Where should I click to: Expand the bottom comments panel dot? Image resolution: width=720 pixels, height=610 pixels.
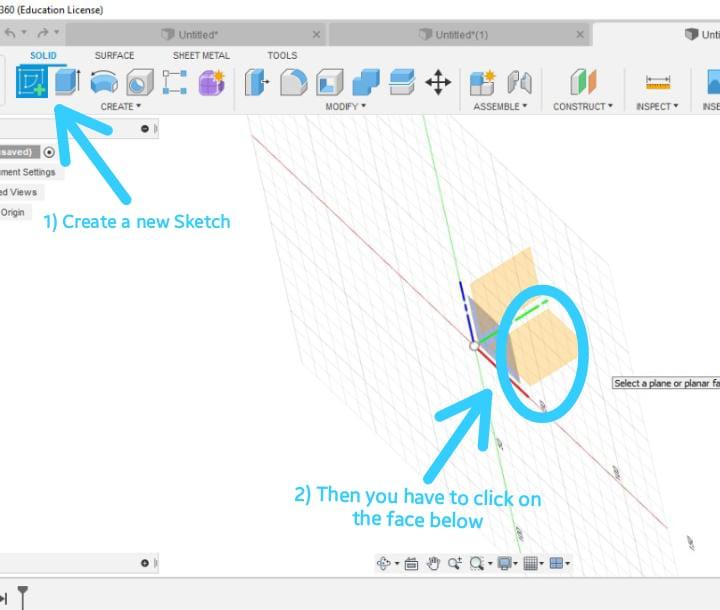[x=145, y=563]
